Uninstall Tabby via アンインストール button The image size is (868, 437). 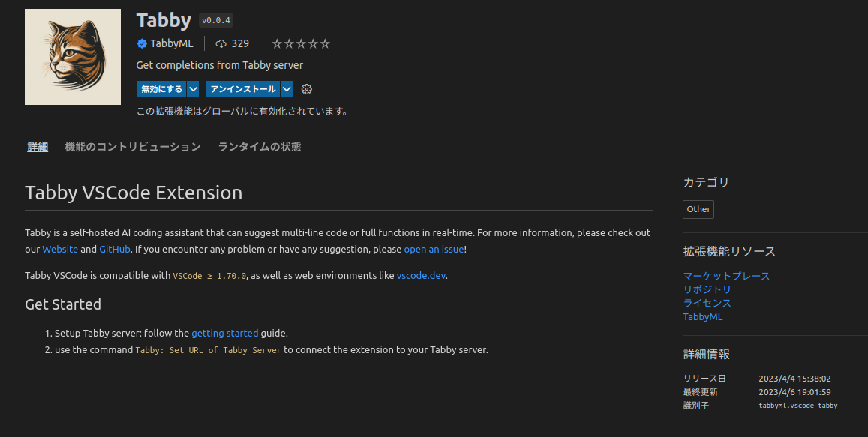pyautogui.click(x=242, y=88)
